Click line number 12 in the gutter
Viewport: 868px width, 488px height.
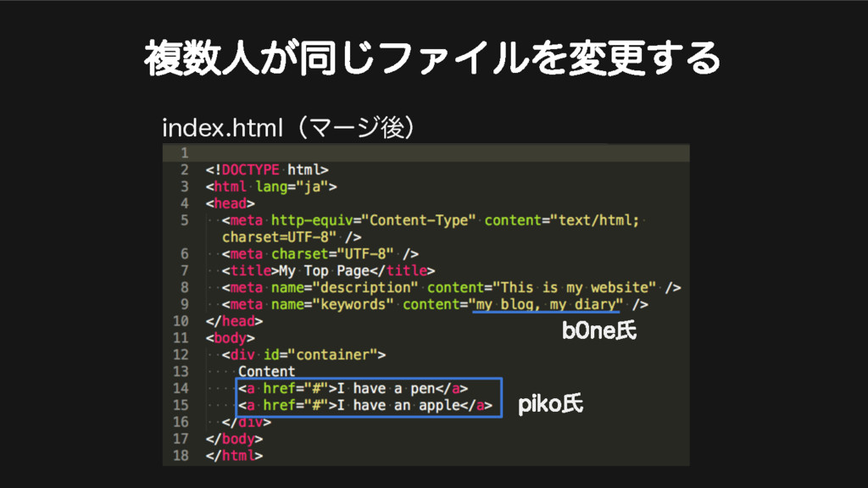(181, 355)
